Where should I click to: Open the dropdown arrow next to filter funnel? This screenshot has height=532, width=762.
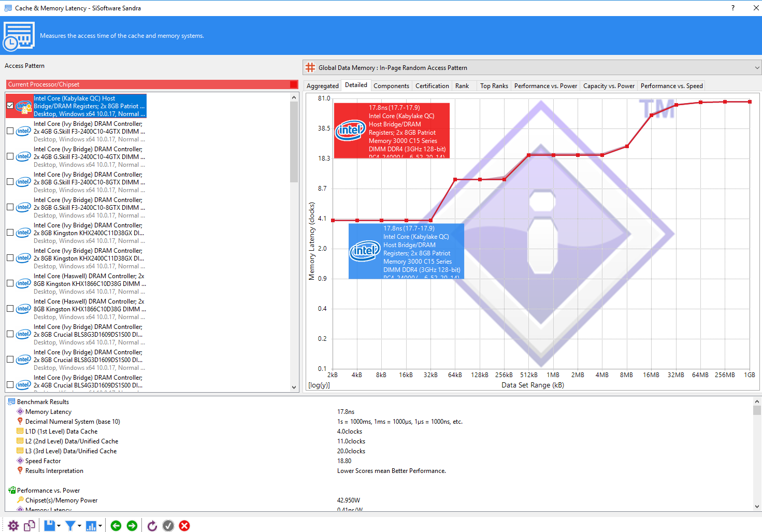(79, 526)
